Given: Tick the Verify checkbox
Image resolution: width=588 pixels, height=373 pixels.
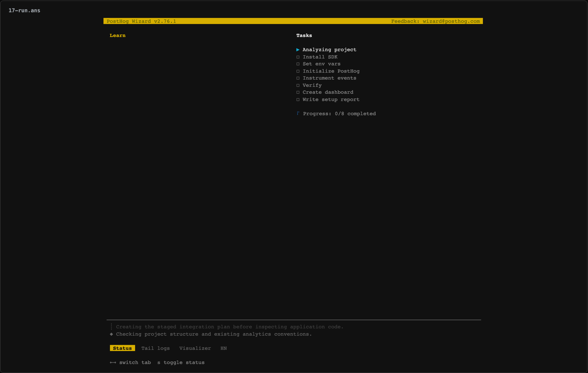Looking at the screenshot, I should (x=298, y=86).
